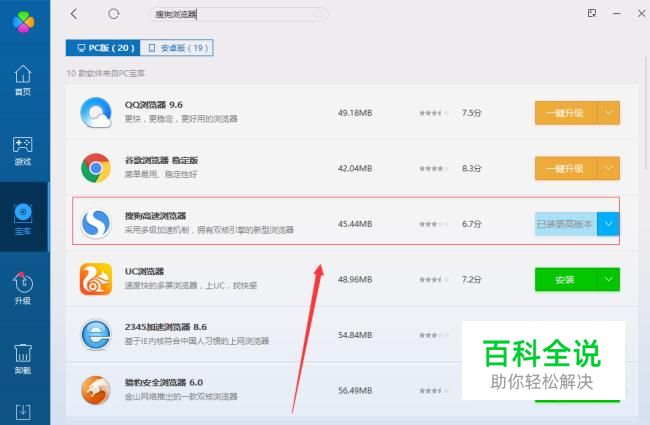Switch to the PC版 (20) tab
This screenshot has height=425, width=650.
(103, 48)
